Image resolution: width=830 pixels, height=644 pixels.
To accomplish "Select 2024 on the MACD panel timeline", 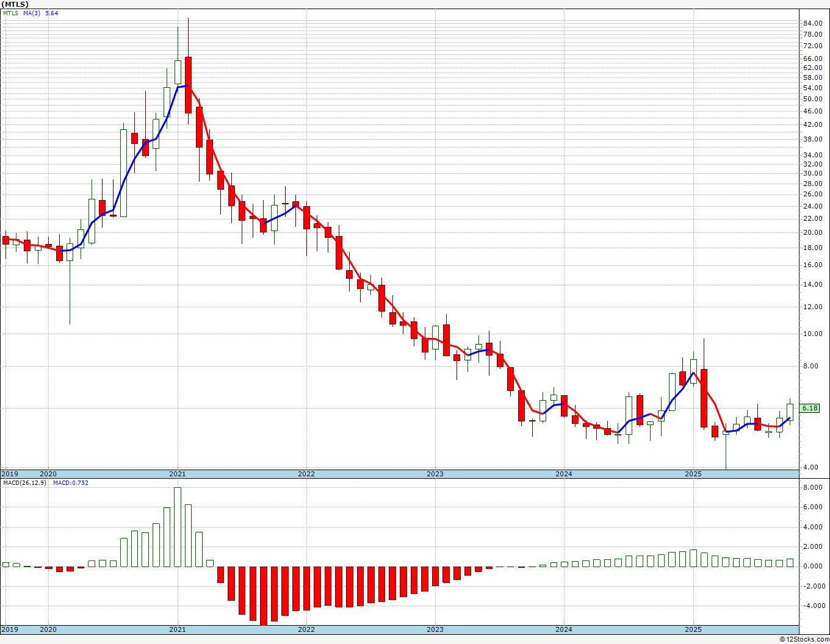I will 564,629.
